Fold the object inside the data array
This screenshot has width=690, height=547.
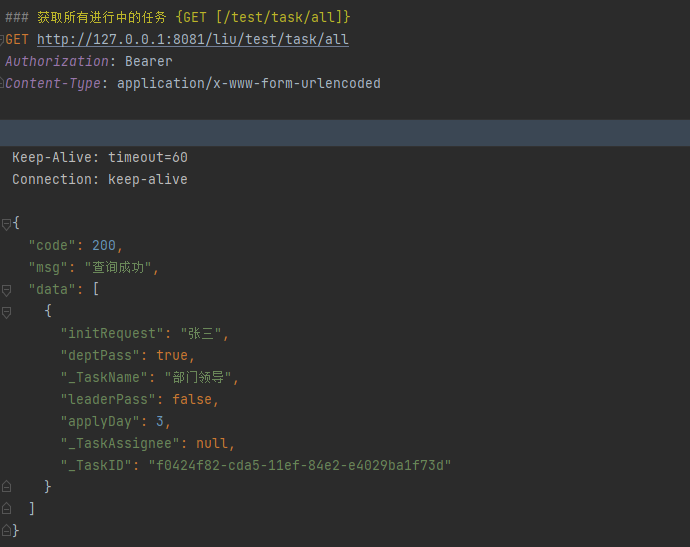6,312
